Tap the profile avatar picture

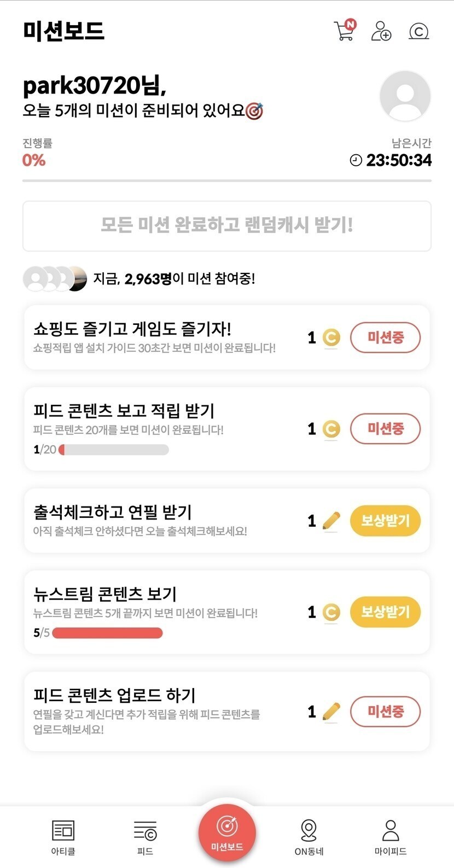pos(405,96)
